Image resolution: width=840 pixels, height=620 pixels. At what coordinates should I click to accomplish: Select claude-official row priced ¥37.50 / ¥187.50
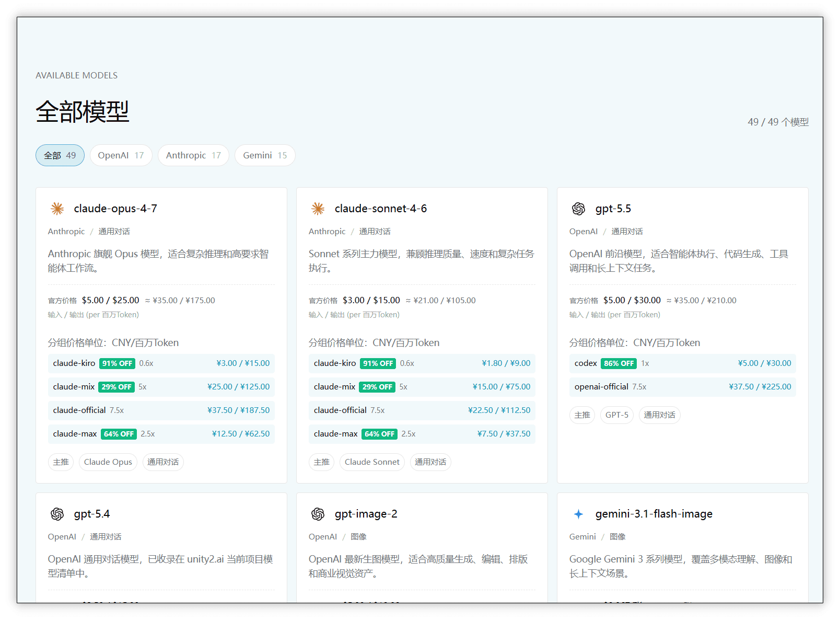161,410
